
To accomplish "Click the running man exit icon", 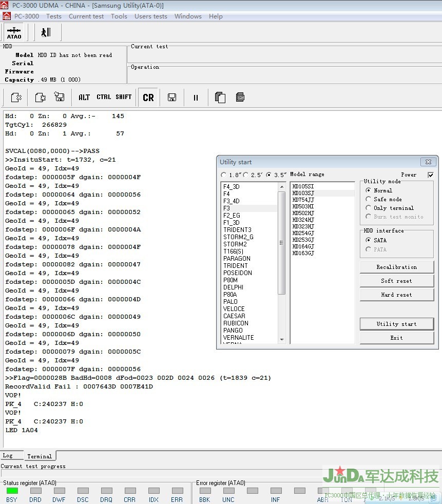I will click(x=46, y=32).
